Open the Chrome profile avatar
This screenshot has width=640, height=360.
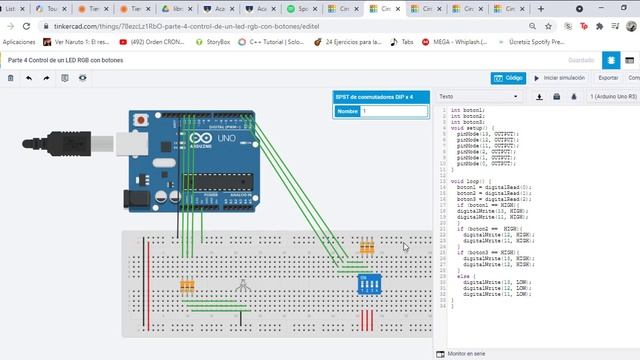[631, 26]
